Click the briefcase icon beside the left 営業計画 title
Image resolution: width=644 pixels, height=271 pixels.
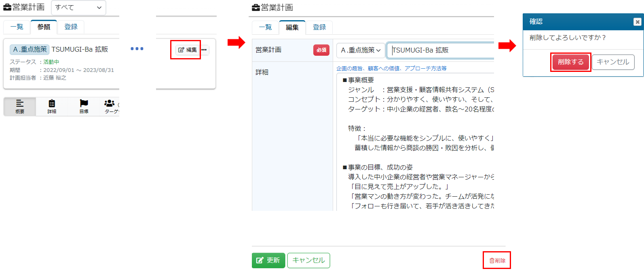[x=7, y=7]
